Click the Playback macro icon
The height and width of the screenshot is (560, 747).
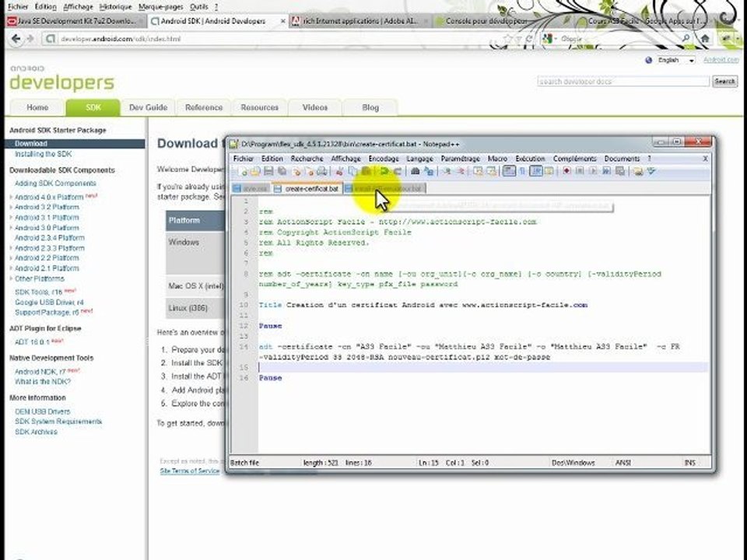pos(593,171)
